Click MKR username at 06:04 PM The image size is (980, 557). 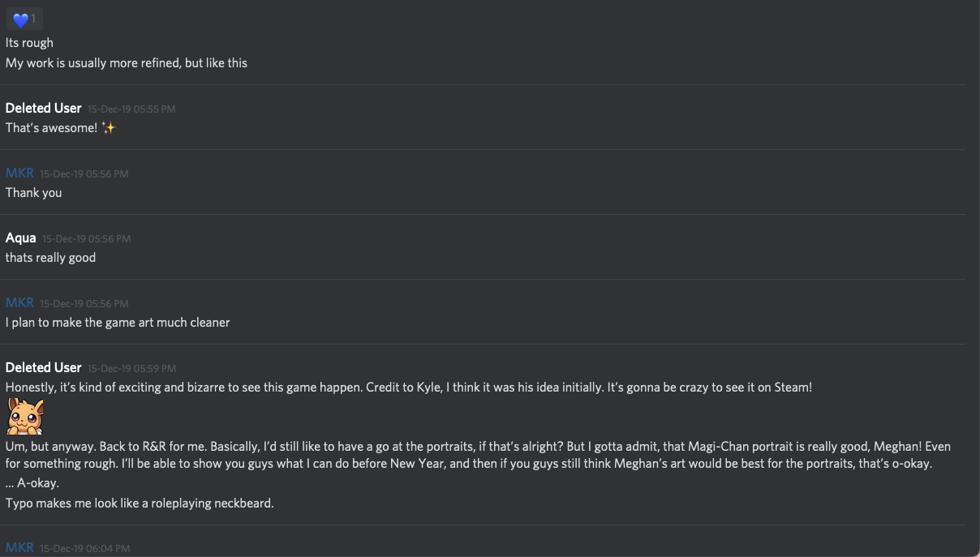click(19, 548)
